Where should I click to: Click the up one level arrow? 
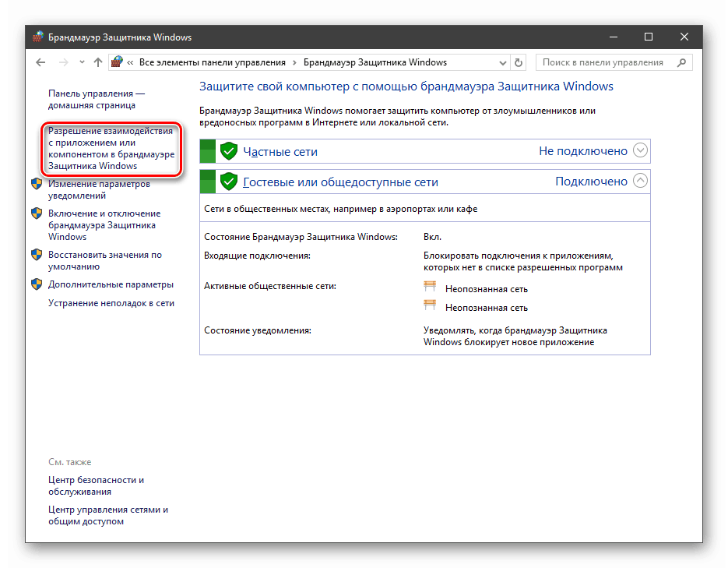pos(97,62)
